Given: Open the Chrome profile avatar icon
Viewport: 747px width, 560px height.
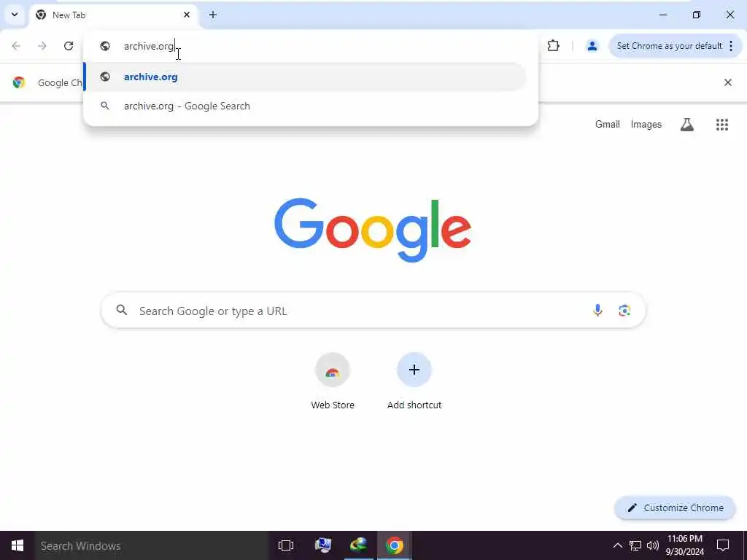Looking at the screenshot, I should (592, 46).
